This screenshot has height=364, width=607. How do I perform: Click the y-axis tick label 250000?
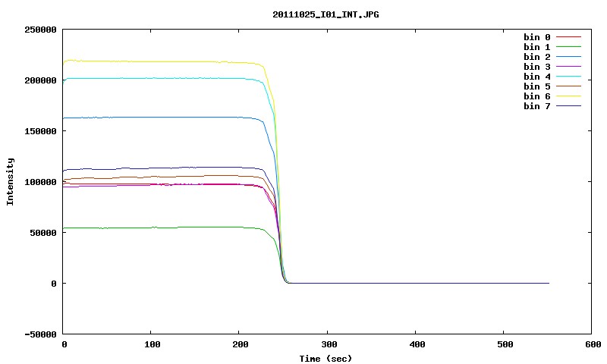point(40,30)
